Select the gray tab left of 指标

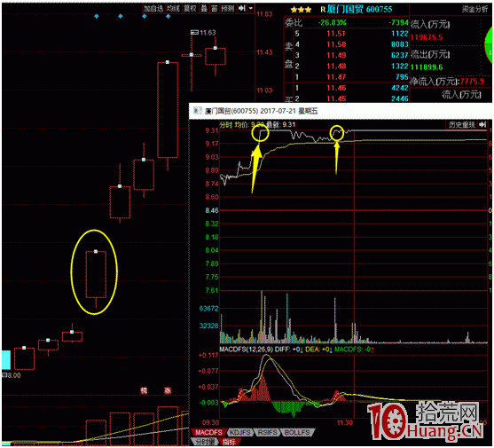(205, 442)
